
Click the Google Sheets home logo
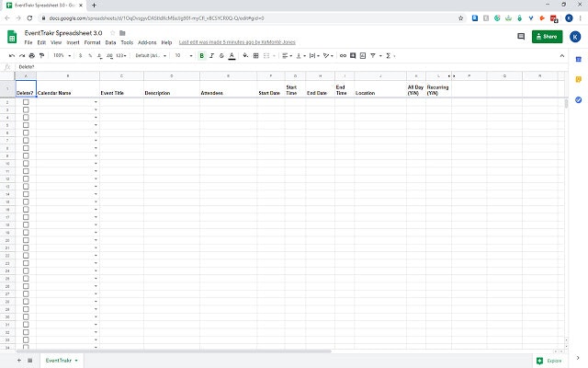pos(12,37)
